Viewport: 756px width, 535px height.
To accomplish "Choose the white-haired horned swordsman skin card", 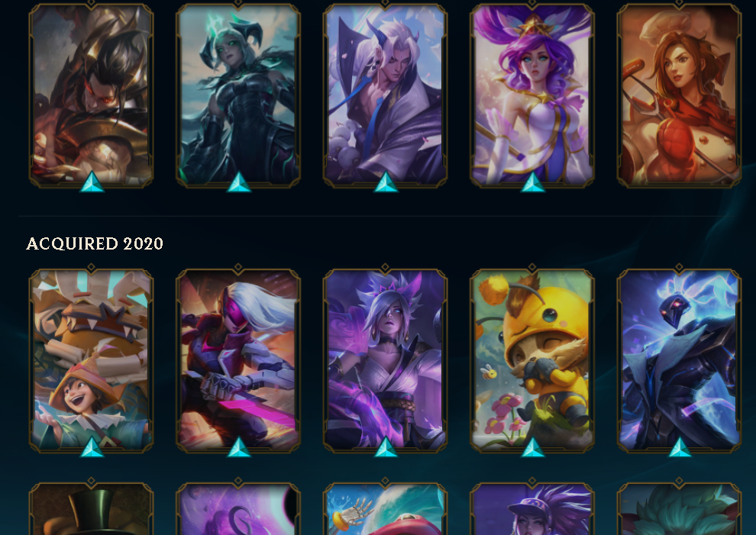I will click(385, 95).
